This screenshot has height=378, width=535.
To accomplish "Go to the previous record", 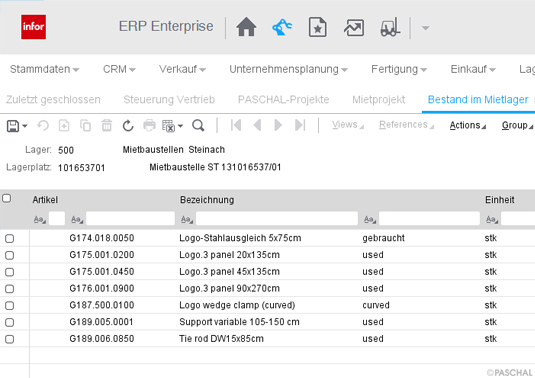I will 258,125.
